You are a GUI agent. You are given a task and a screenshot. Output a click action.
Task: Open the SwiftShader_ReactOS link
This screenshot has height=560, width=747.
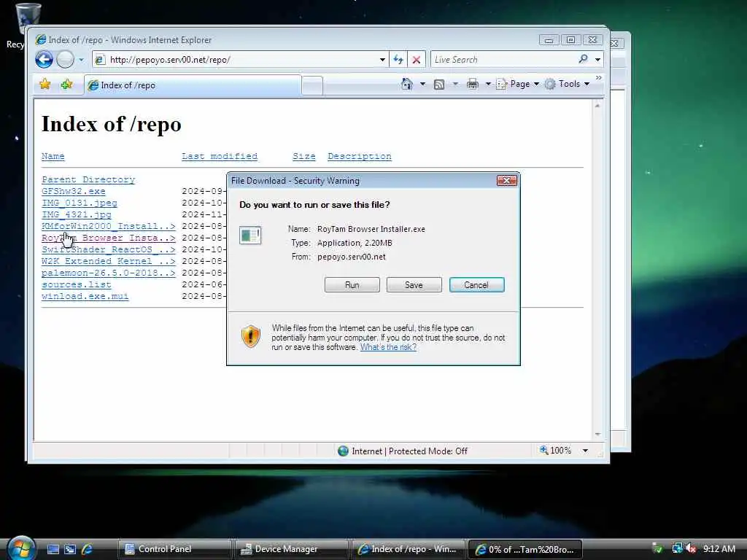tap(108, 249)
